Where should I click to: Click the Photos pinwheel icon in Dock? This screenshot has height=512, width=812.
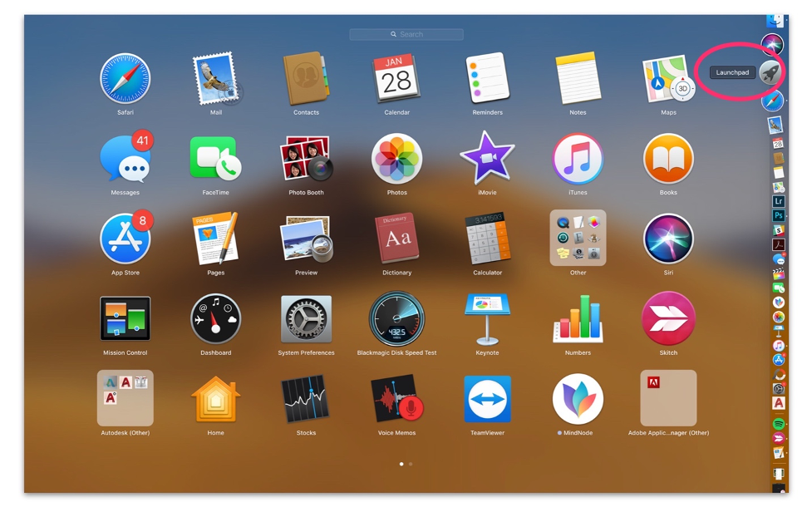[x=779, y=317]
